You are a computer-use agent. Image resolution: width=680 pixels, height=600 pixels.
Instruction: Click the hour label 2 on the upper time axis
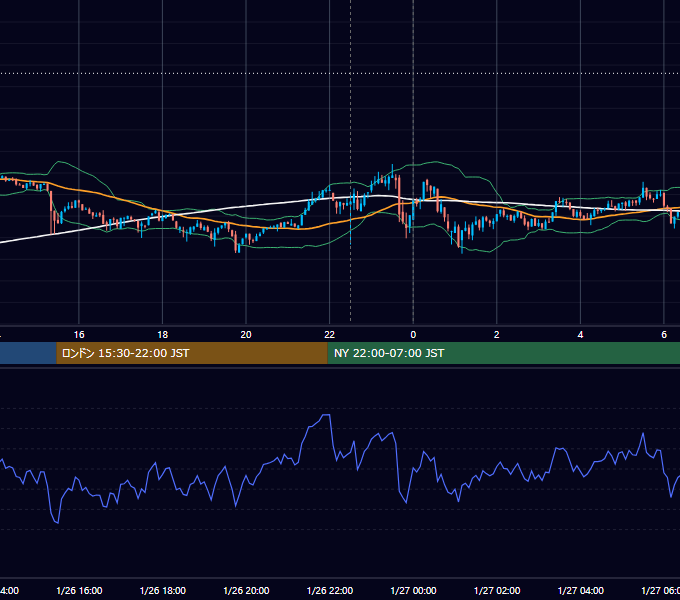pyautogui.click(x=497, y=335)
